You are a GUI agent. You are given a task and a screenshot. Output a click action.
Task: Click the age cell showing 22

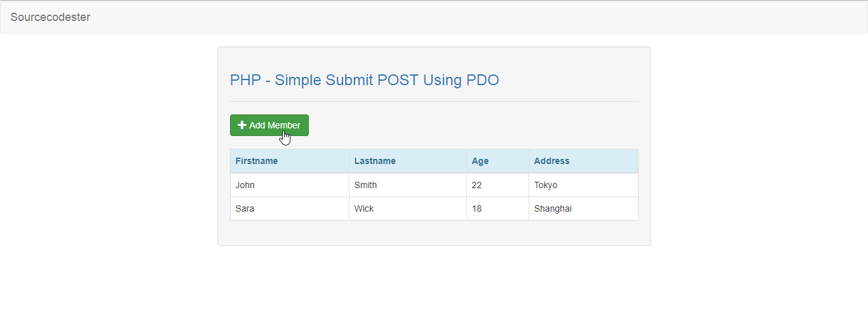498,185
